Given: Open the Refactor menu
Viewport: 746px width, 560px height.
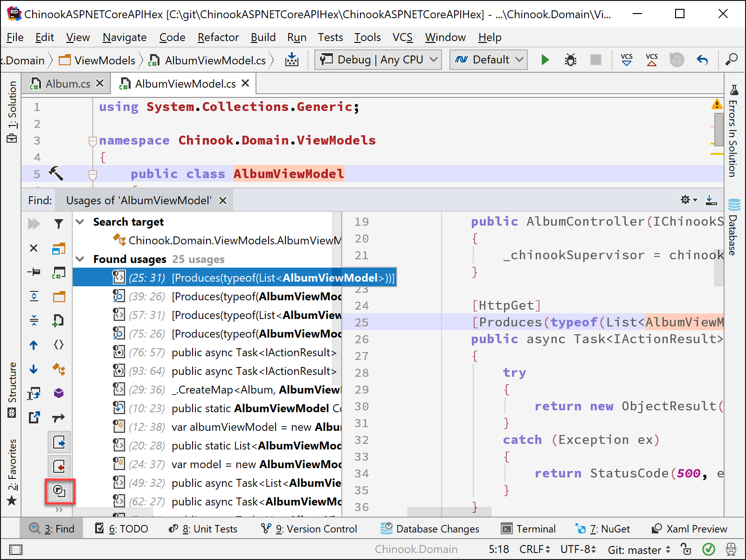Looking at the screenshot, I should coord(218,37).
